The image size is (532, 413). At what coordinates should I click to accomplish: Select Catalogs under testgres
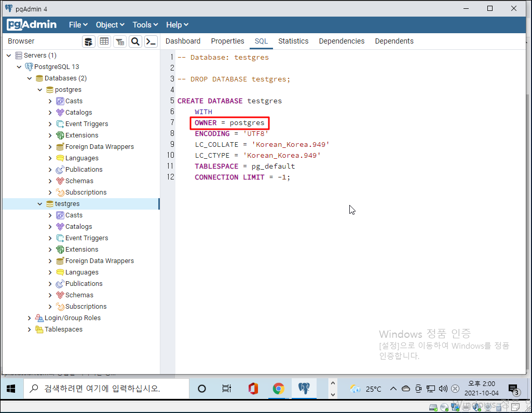78,227
